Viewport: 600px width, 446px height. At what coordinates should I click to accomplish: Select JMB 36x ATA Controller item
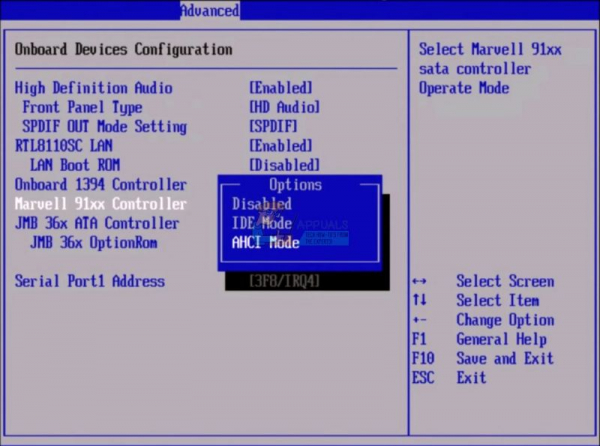[x=97, y=223]
